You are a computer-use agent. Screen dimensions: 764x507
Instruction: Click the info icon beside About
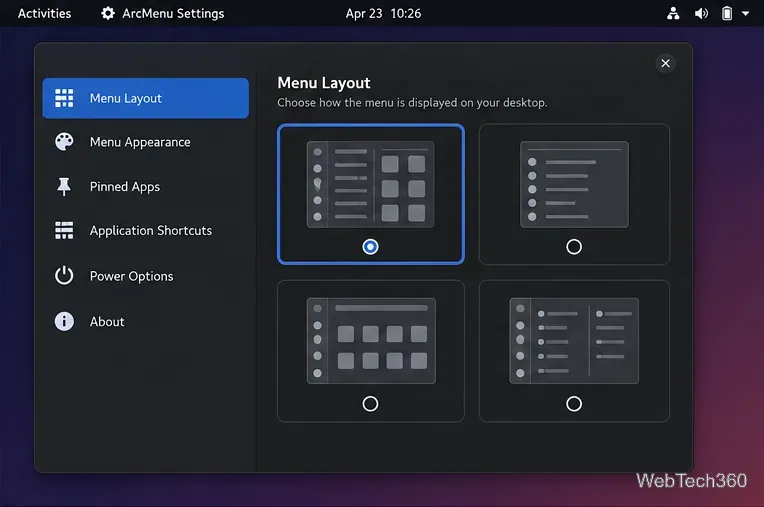point(64,321)
